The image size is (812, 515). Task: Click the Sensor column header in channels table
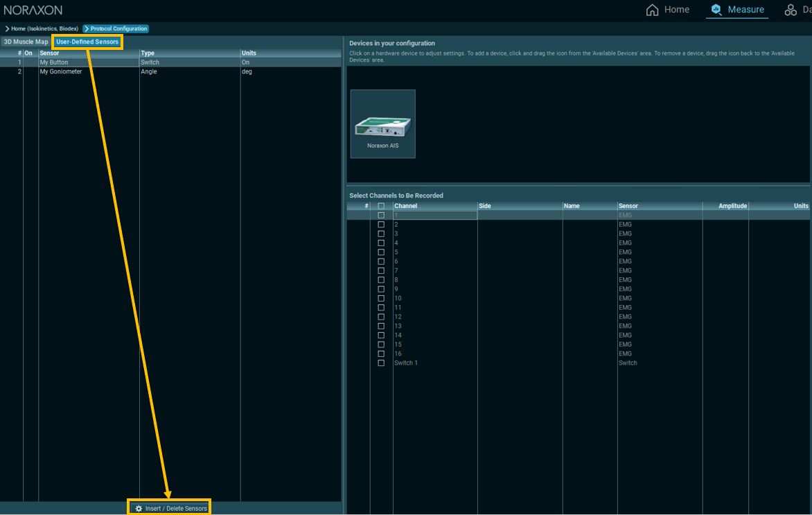pos(658,206)
